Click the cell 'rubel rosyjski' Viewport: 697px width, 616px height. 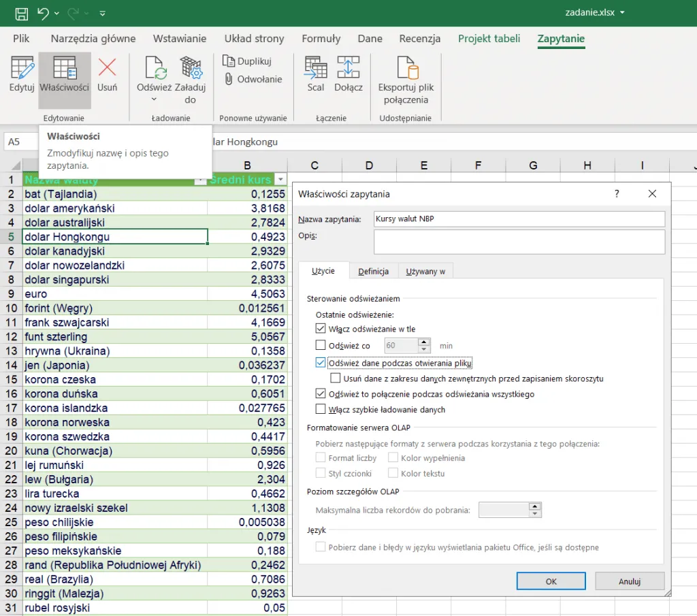[x=114, y=608]
